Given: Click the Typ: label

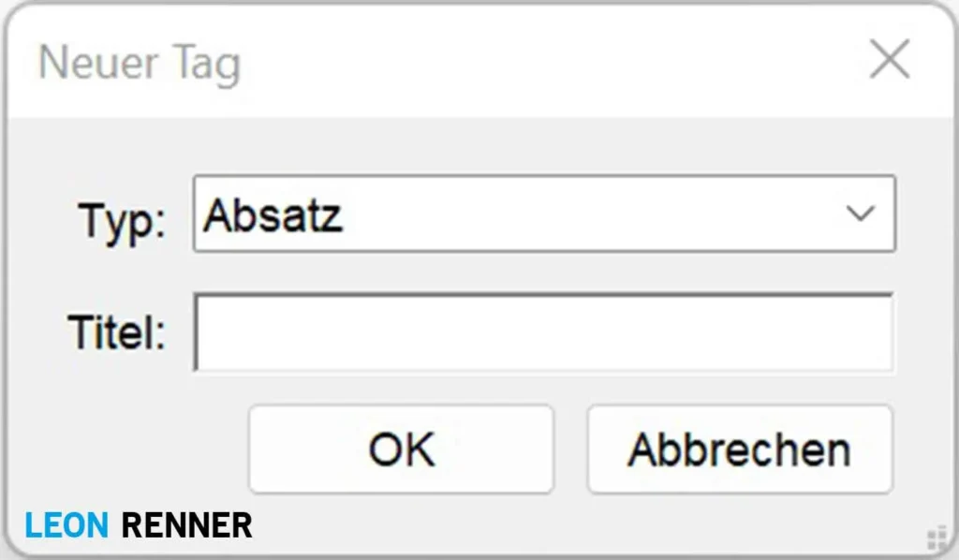Looking at the screenshot, I should (x=122, y=221).
